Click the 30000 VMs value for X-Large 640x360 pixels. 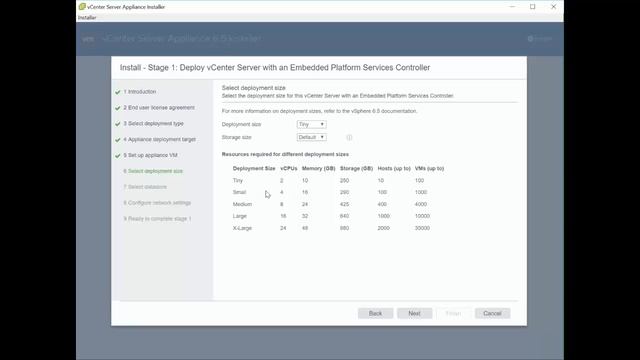tap(422, 228)
